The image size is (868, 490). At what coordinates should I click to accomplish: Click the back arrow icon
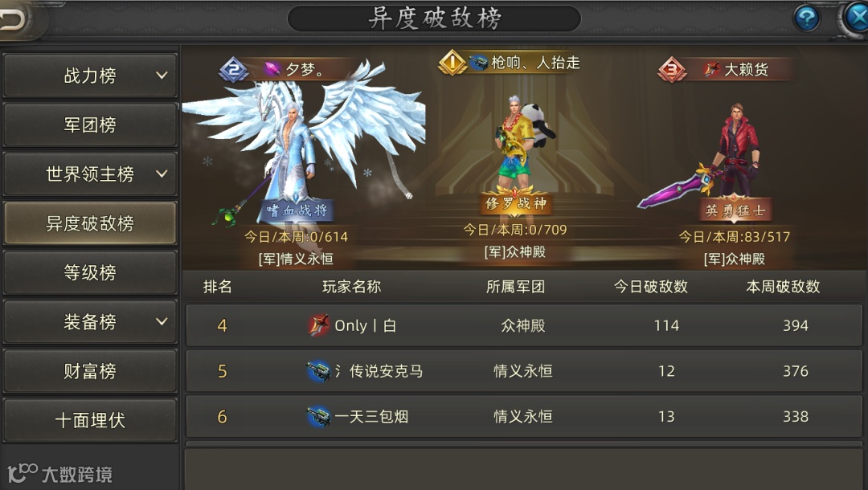coord(14,20)
